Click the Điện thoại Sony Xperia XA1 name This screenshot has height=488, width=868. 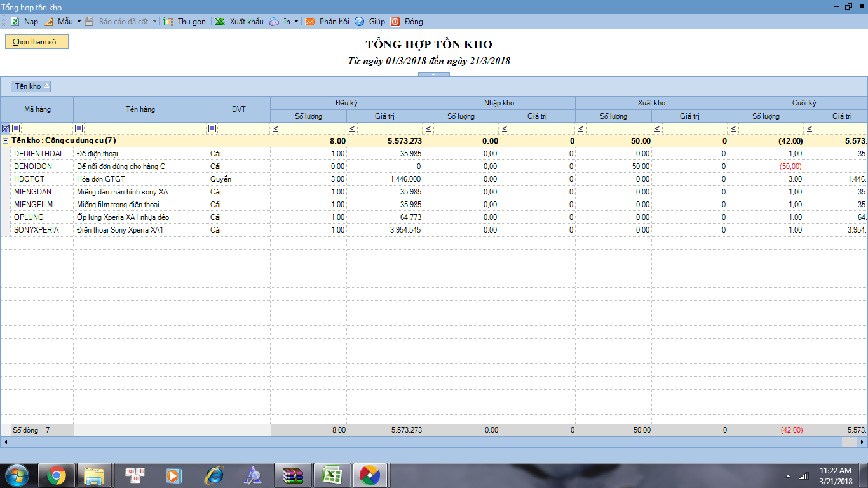coord(120,230)
